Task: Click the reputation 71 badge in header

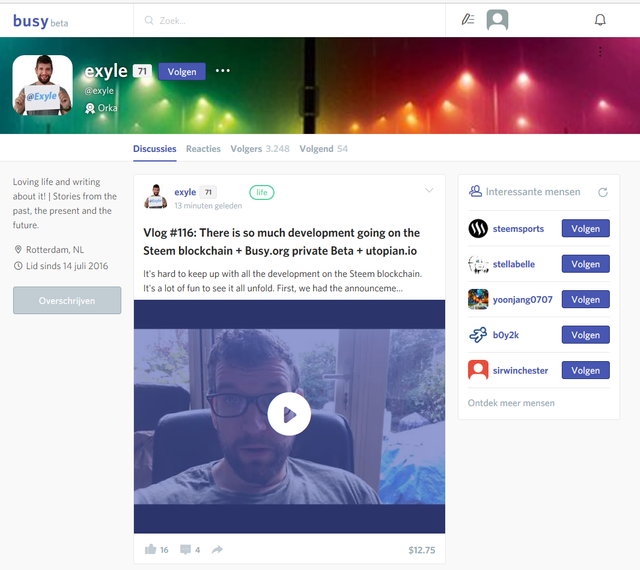Action: coord(142,71)
